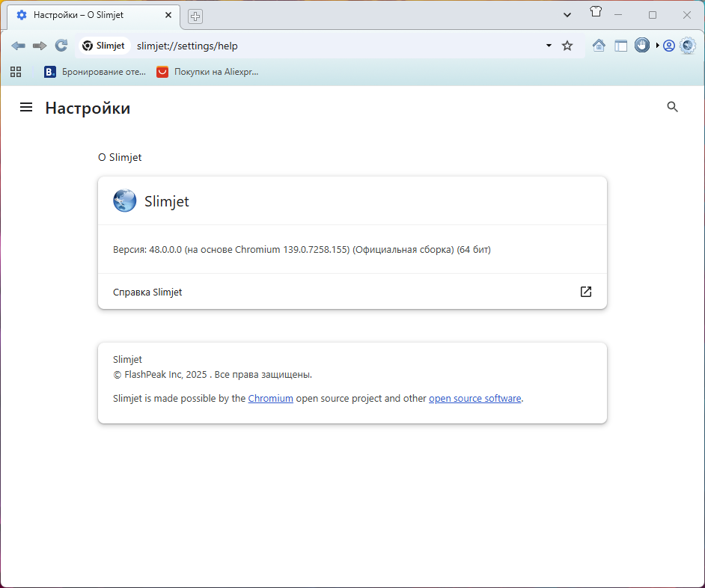Close the Slimjet window
Image resolution: width=705 pixels, height=588 pixels.
pyautogui.click(x=686, y=15)
